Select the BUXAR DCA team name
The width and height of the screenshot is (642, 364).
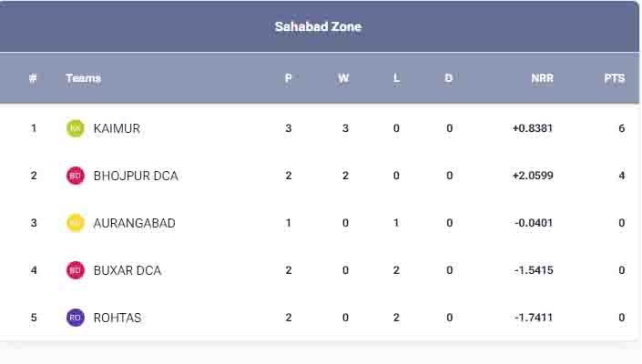[127, 270]
